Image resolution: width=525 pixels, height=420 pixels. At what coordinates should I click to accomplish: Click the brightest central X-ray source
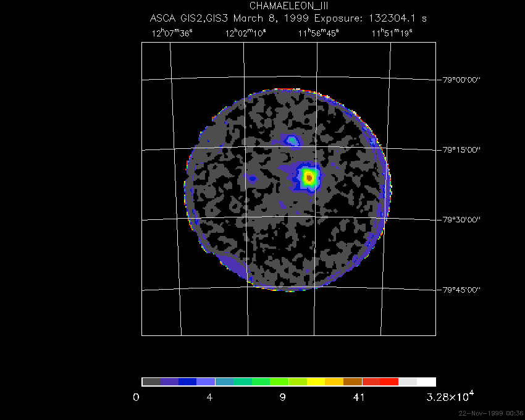pyautogui.click(x=308, y=177)
